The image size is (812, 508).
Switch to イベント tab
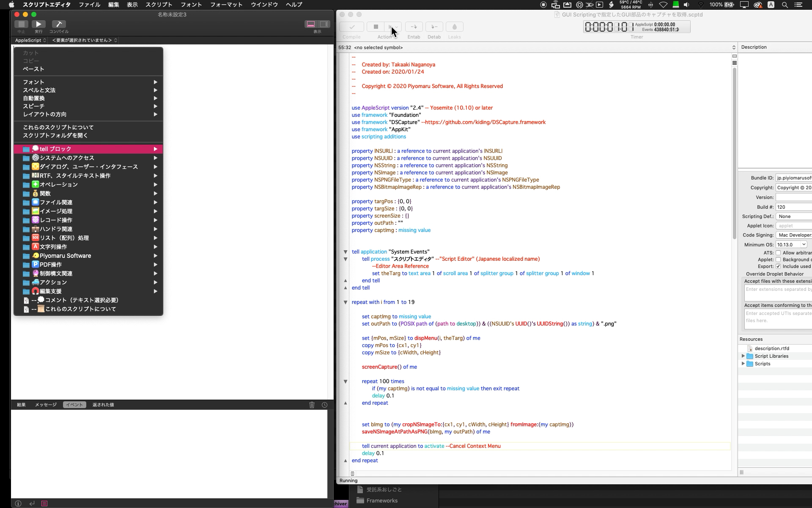[74, 405]
